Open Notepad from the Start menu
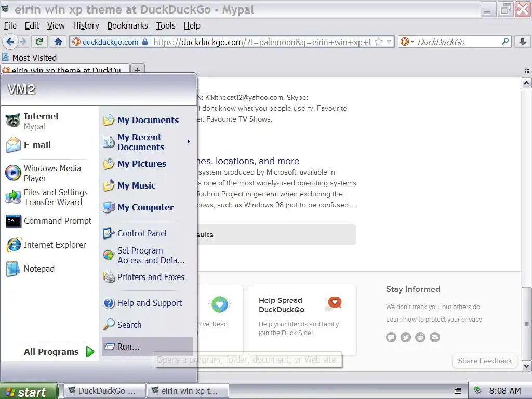Viewport: 532px width, 399px height. click(49, 269)
